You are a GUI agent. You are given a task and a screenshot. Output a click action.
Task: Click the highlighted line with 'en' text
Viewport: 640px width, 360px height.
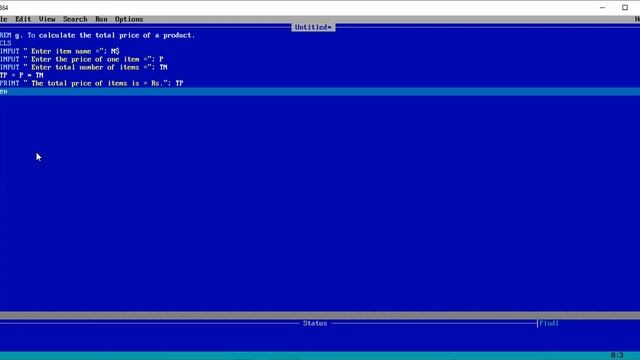320,91
